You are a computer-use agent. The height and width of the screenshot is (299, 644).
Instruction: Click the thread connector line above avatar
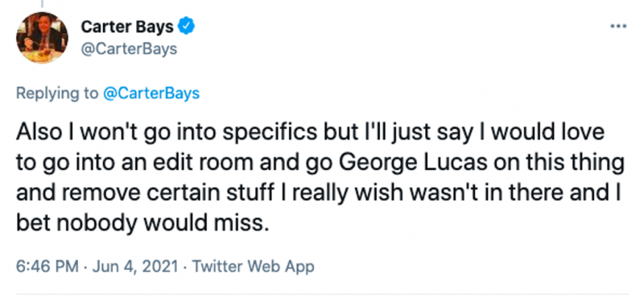click(x=42, y=3)
